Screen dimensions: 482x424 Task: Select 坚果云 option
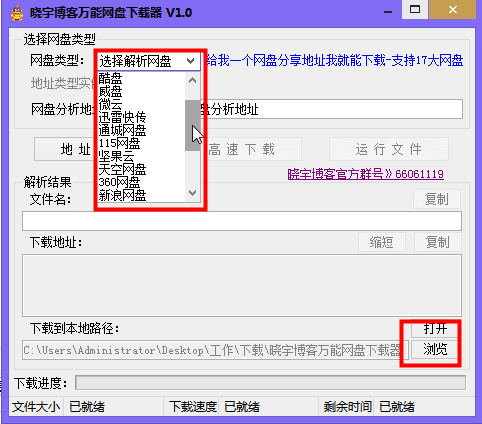116,156
